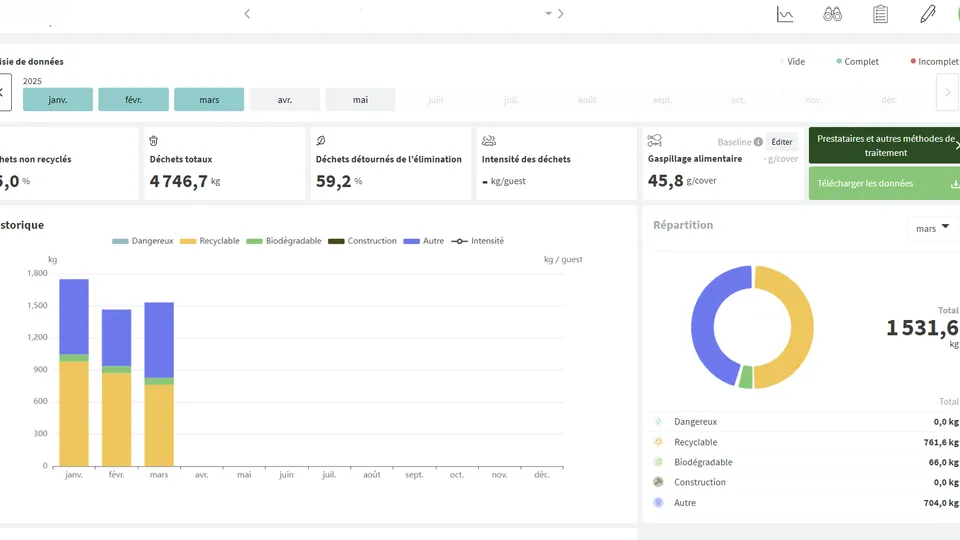Click the Dangereux category icon in the list
Viewport: 960px width, 540px height.
click(658, 421)
